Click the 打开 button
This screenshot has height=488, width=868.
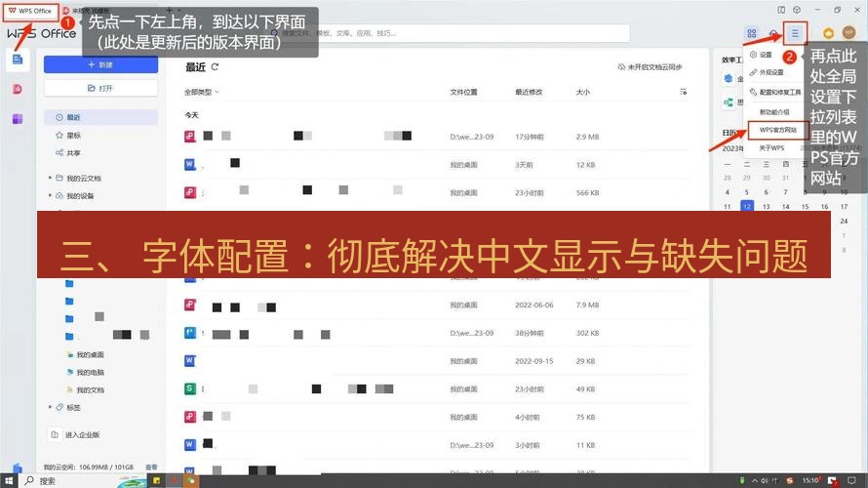click(100, 88)
